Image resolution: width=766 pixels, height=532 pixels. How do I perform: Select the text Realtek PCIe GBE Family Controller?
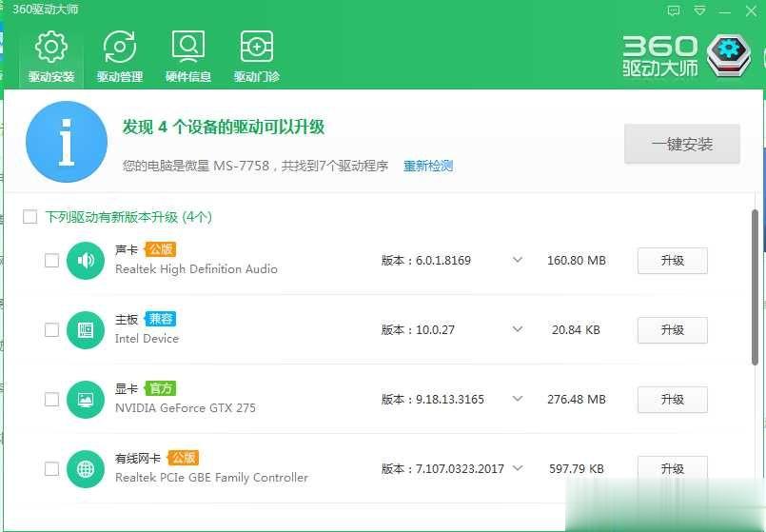coord(211,478)
